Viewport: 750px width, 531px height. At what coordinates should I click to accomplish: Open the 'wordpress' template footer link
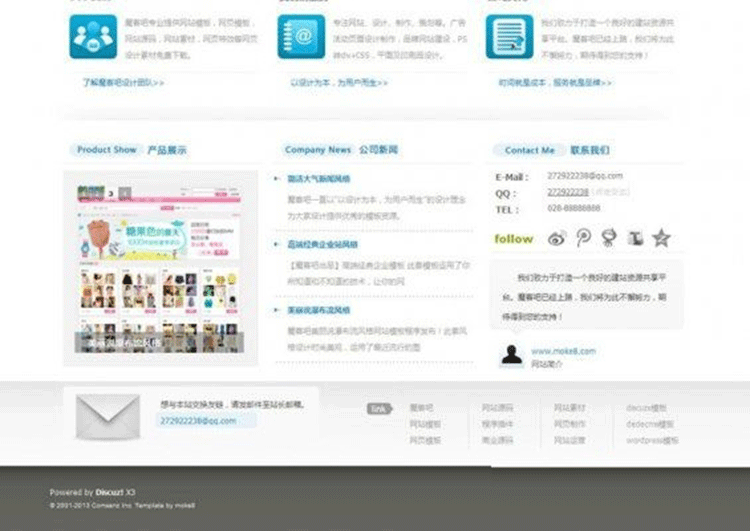(652, 440)
